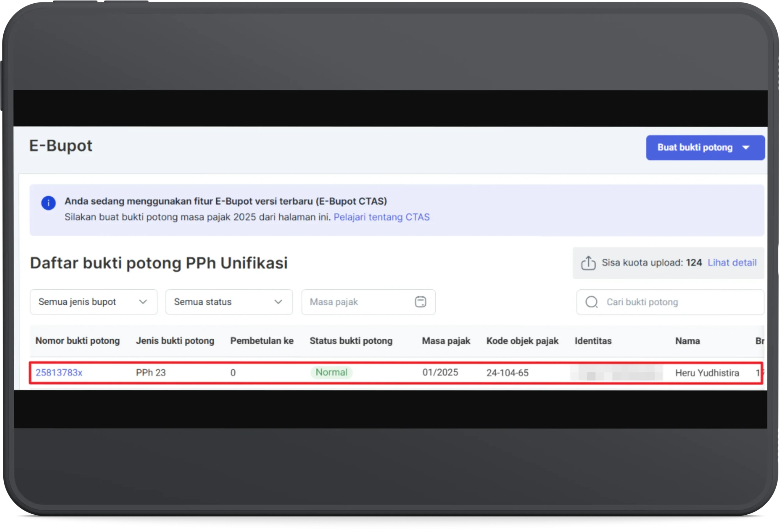780x532 pixels.
Task: Click the upload icon next to Sisa kuota
Action: click(x=588, y=262)
